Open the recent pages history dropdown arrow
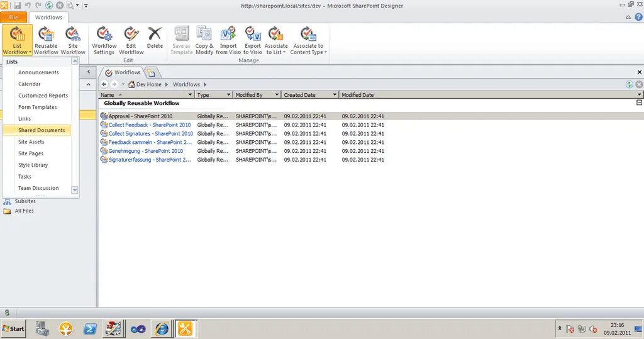Image resolution: width=644 pixels, height=339 pixels. point(123,84)
